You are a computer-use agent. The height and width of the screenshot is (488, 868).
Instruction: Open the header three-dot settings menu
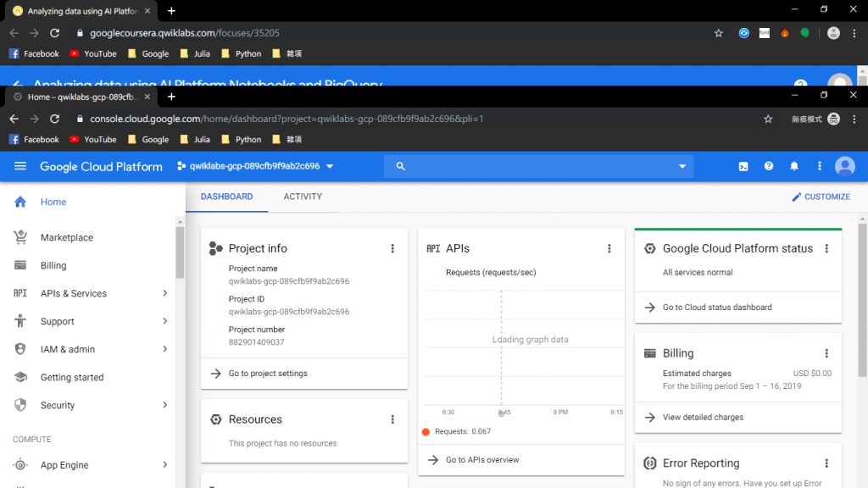coord(820,166)
